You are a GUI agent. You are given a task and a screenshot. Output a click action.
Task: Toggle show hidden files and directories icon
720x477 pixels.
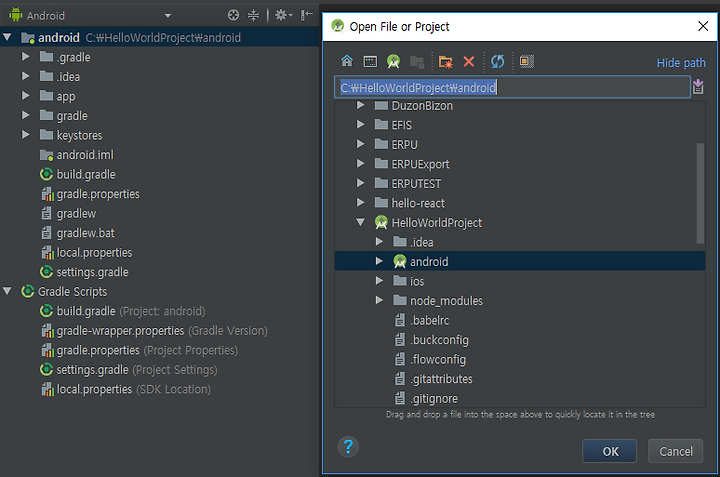point(527,61)
